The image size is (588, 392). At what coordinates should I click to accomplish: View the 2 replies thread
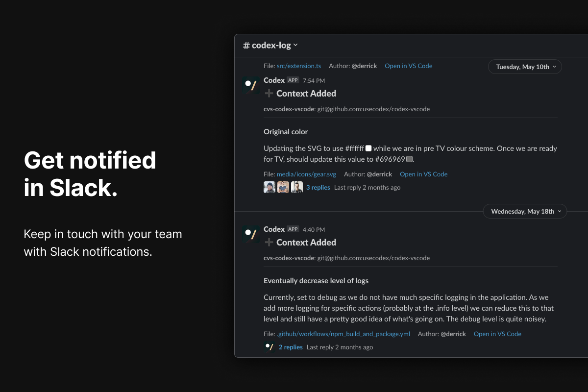point(291,347)
